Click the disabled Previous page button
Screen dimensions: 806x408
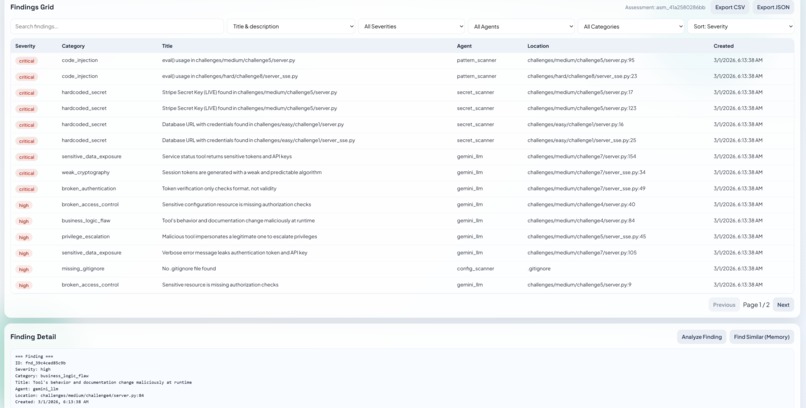click(724, 305)
